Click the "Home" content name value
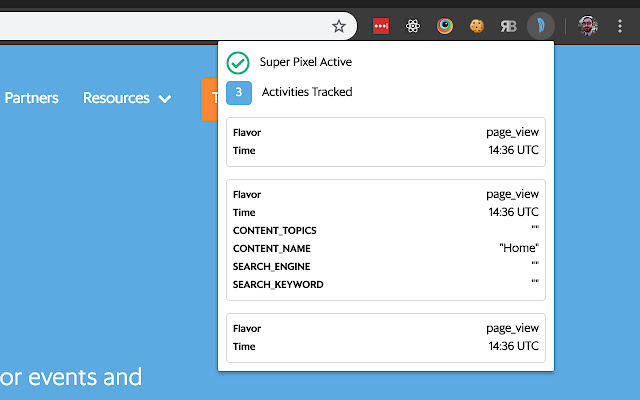The height and width of the screenshot is (400, 640). (x=519, y=248)
